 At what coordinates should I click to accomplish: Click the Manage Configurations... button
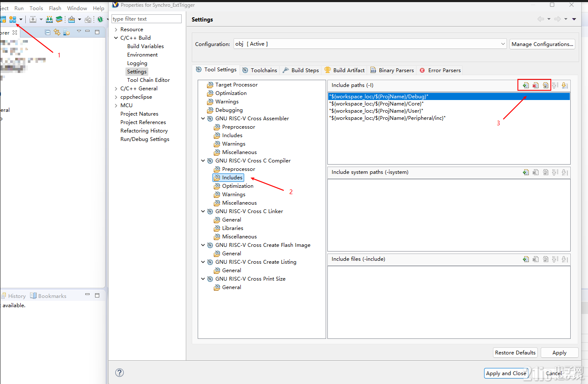[542, 44]
